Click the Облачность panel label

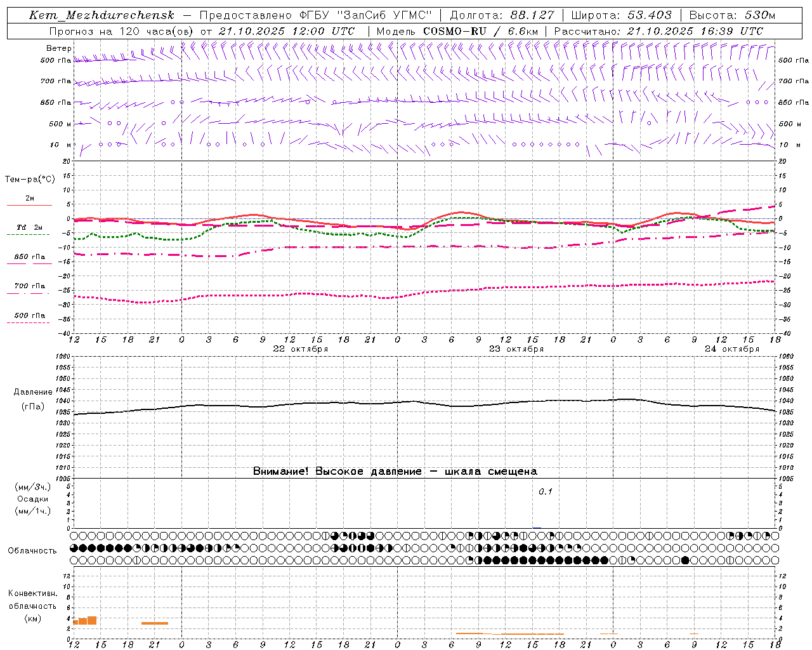32,551
